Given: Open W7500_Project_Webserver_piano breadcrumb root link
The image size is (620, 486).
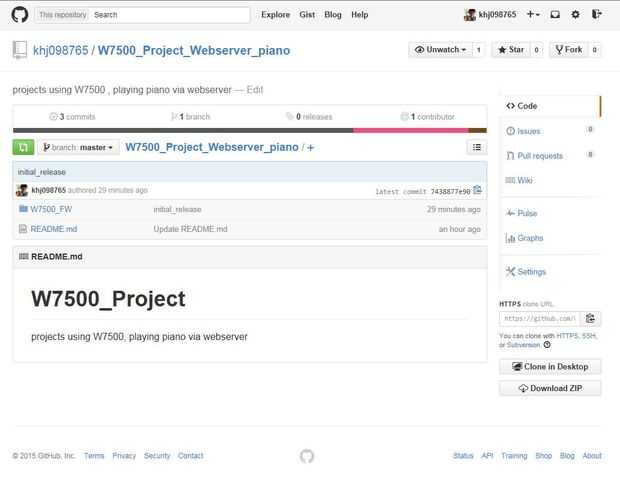Looking at the screenshot, I should (x=212, y=147).
